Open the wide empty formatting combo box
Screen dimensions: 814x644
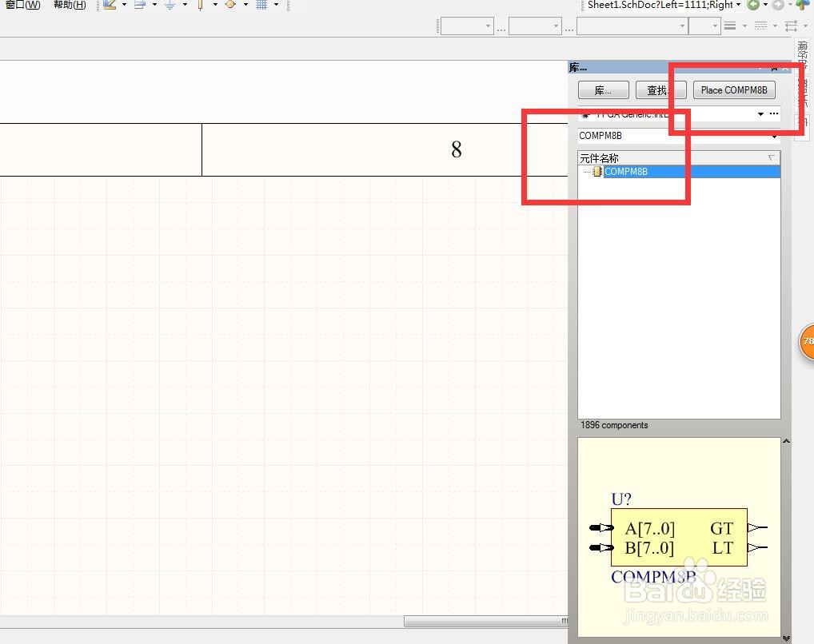(632, 26)
